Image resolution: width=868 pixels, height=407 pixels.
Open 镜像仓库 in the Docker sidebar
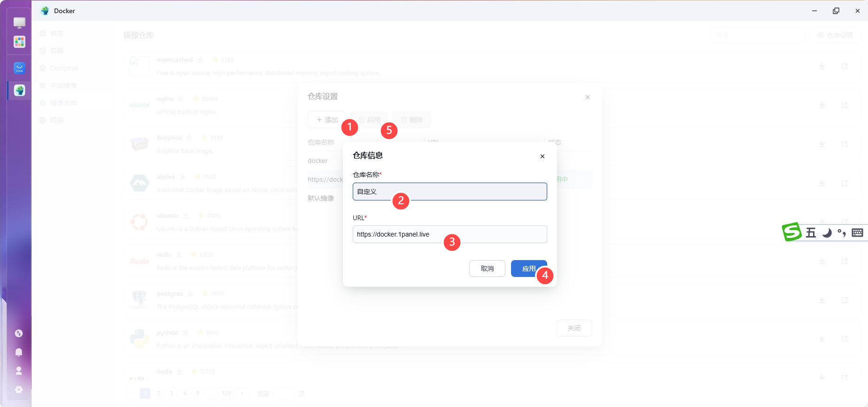click(x=58, y=103)
